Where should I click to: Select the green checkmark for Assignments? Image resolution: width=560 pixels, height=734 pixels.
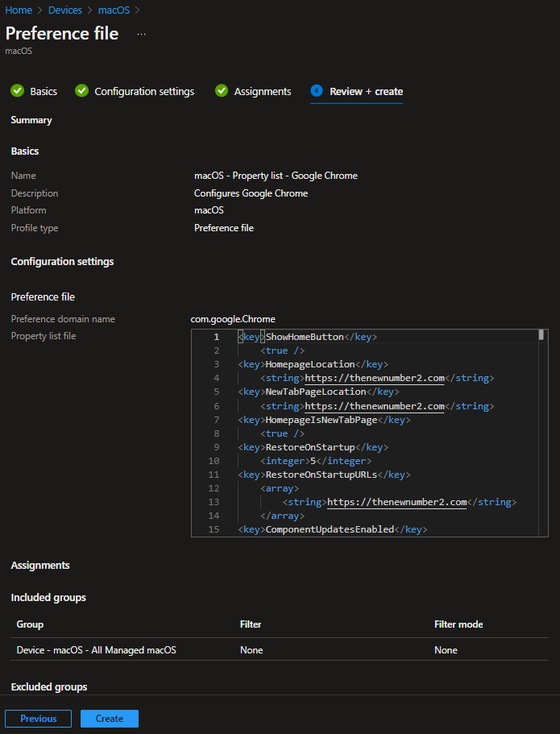coord(222,91)
